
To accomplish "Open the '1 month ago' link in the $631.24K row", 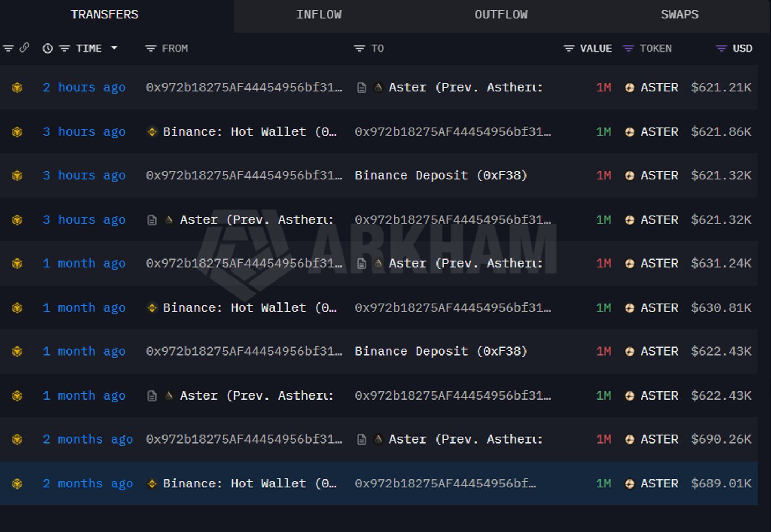I will [84, 263].
